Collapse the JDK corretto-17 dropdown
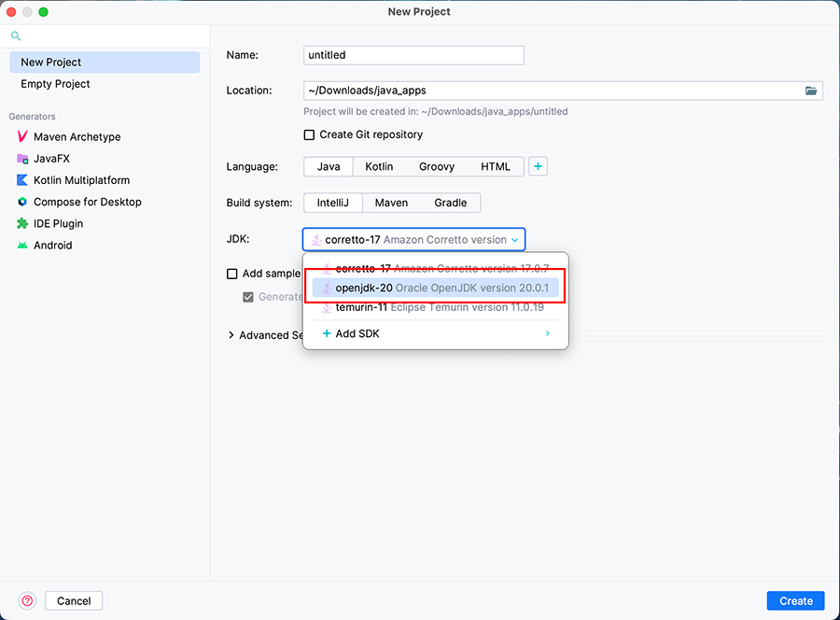This screenshot has height=620, width=840. coord(513,240)
